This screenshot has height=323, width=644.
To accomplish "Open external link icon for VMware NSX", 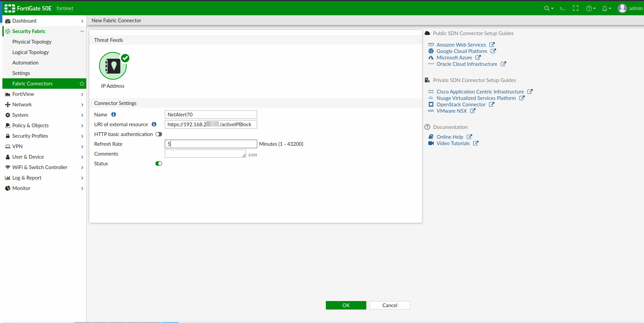I will pos(473,111).
